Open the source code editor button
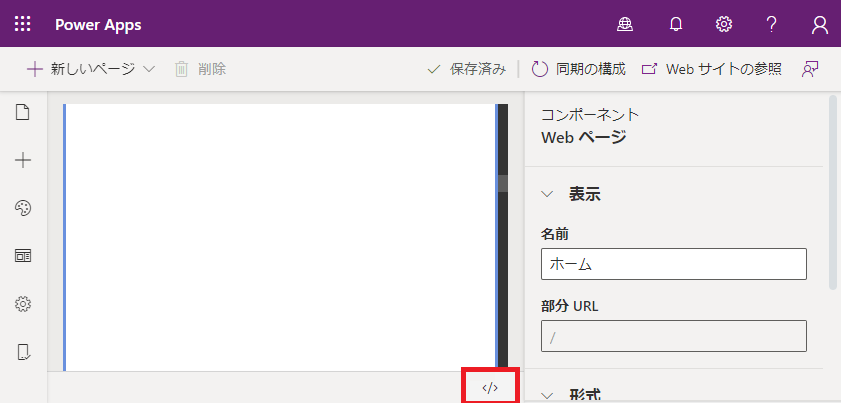Image resolution: width=841 pixels, height=403 pixels. pos(490,387)
